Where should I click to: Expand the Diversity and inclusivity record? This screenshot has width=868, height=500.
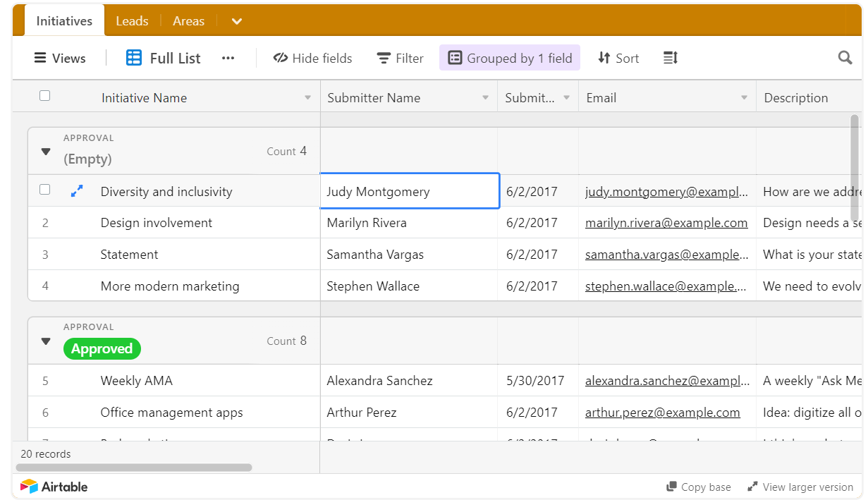77,190
